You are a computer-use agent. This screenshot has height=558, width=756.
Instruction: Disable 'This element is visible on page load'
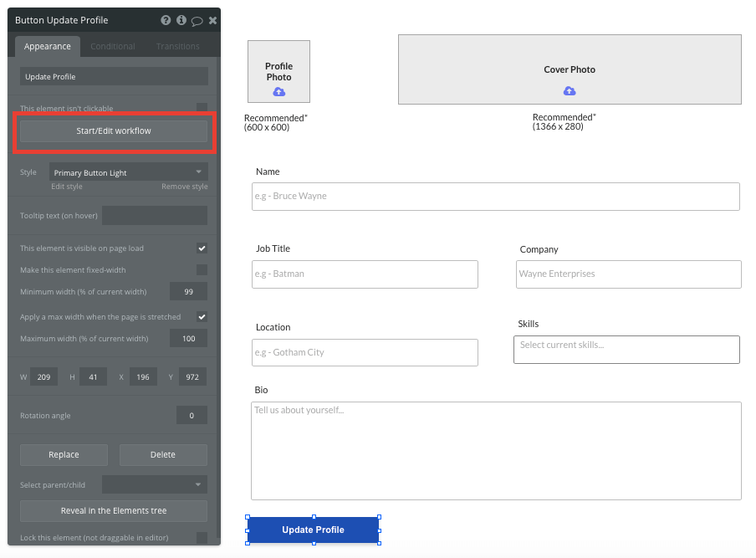click(x=202, y=248)
